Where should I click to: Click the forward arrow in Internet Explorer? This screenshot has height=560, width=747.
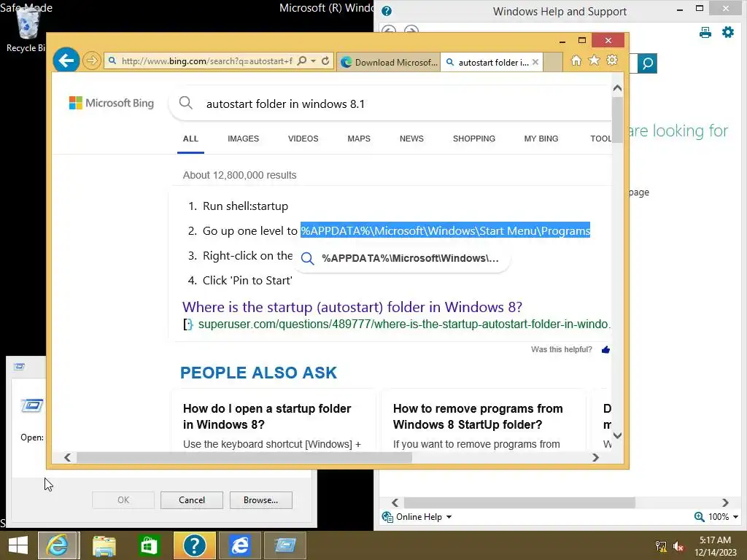(91, 61)
